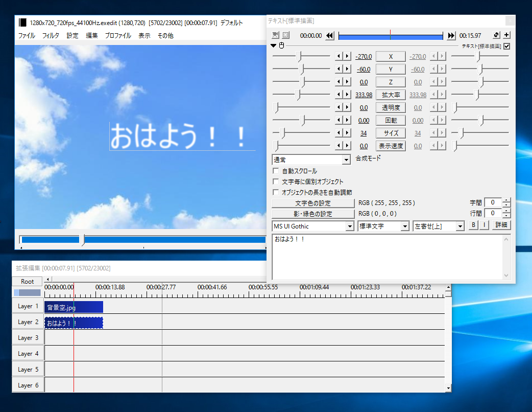Enable オブジェクトの長さを自動調節 checkbox
532x412 pixels.
276,192
